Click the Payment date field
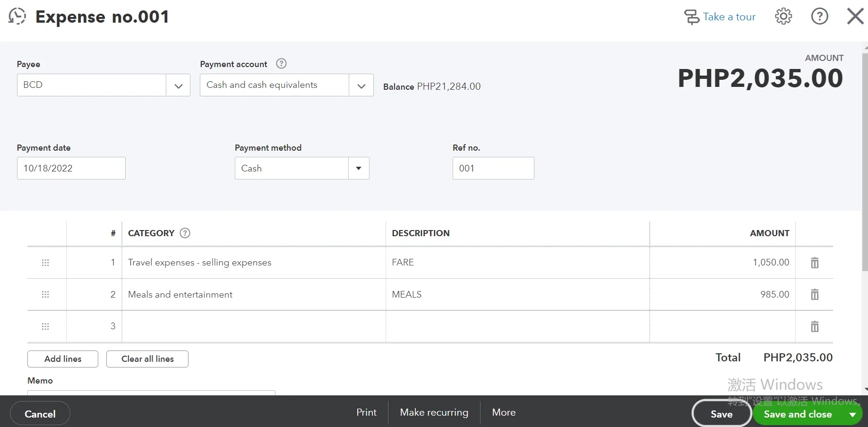868x427 pixels. pyautogui.click(x=71, y=169)
